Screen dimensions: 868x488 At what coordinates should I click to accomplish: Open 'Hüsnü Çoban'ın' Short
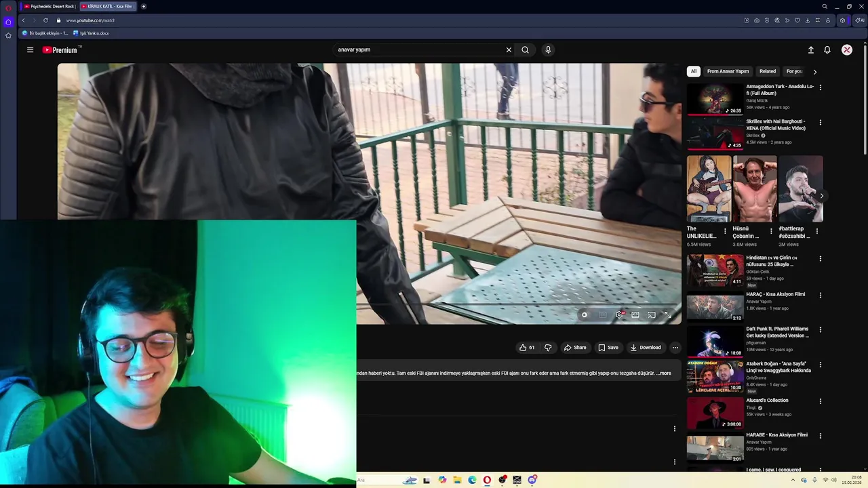pos(755,189)
